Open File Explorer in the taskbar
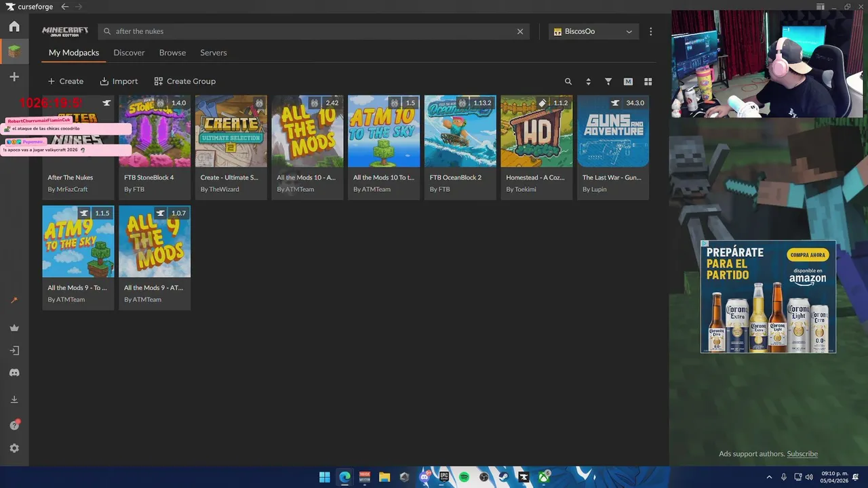868x488 pixels. coord(384,477)
